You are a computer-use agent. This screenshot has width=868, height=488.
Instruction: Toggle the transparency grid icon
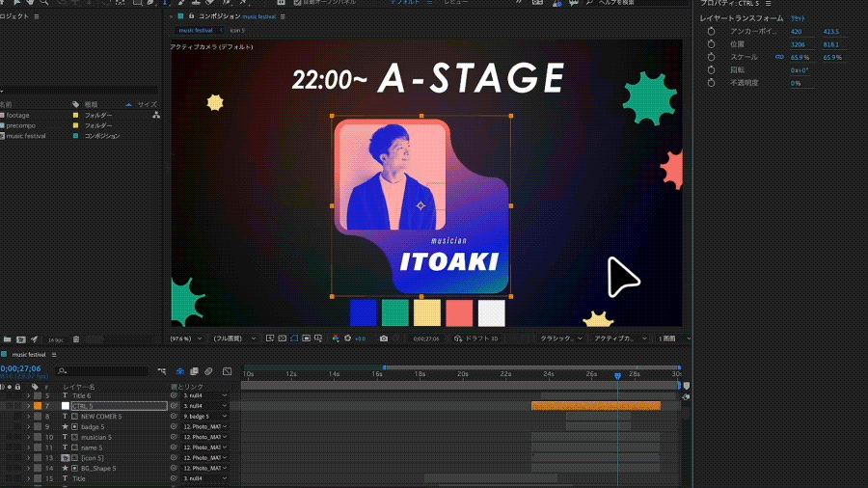pos(283,339)
